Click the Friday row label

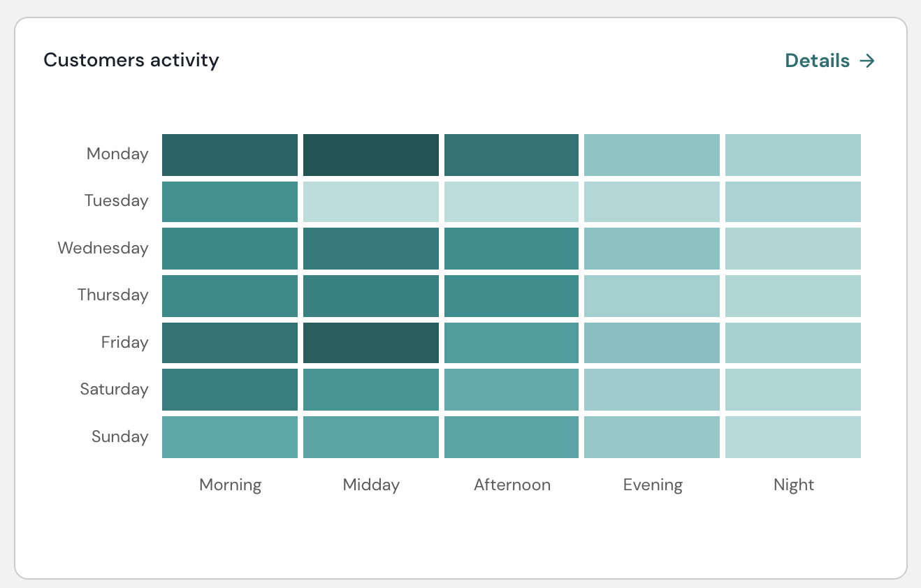pos(125,343)
